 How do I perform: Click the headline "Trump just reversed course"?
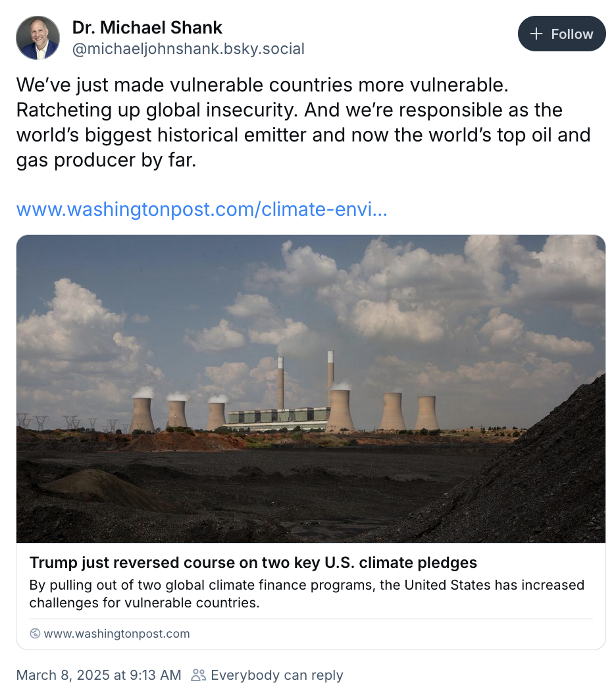(x=253, y=563)
